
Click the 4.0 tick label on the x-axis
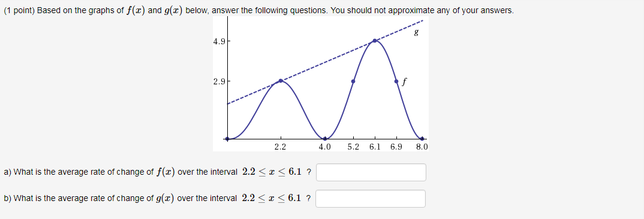click(x=324, y=147)
